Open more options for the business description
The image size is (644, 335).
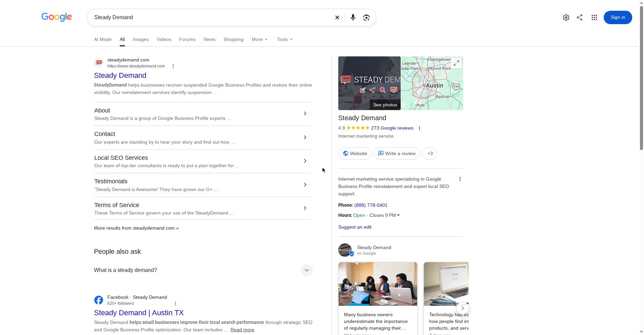(460, 179)
